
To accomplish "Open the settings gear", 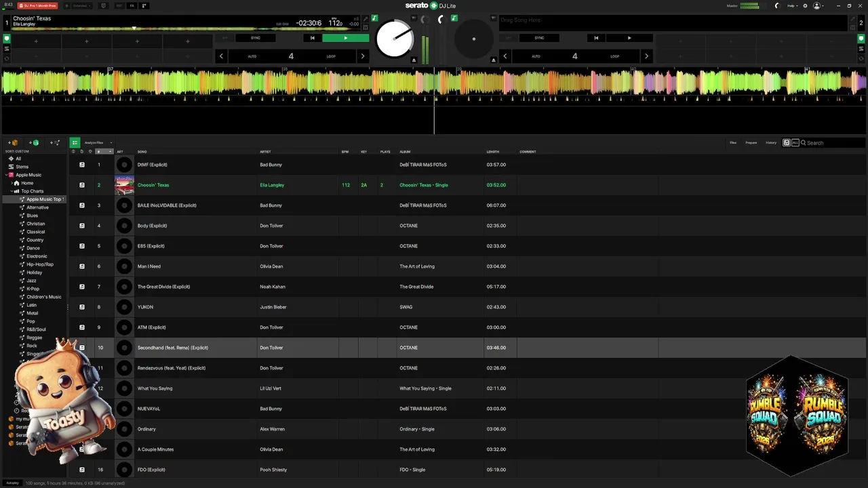I will pyautogui.click(x=805, y=5).
